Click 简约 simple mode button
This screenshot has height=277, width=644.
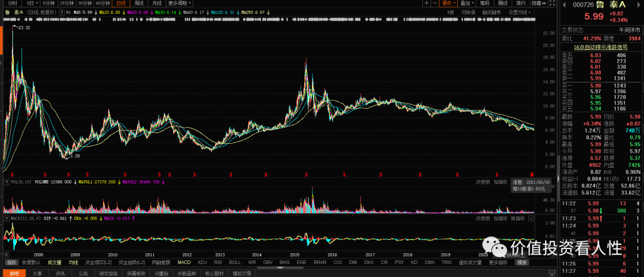521,4
